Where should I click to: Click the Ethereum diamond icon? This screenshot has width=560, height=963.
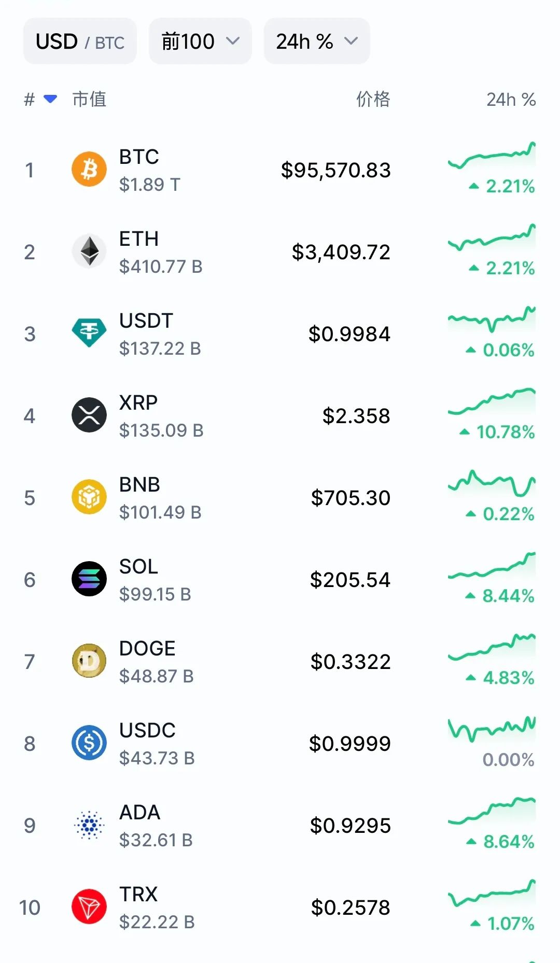tap(89, 252)
